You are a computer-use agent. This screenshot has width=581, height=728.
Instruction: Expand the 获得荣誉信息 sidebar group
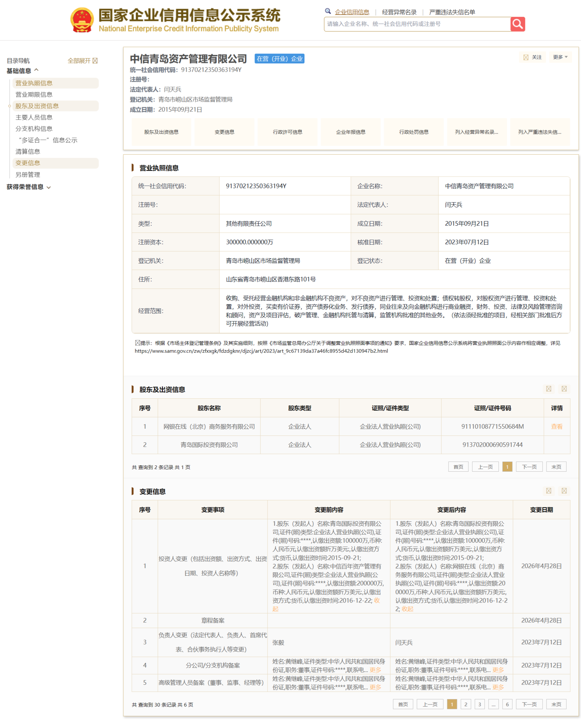click(29, 187)
